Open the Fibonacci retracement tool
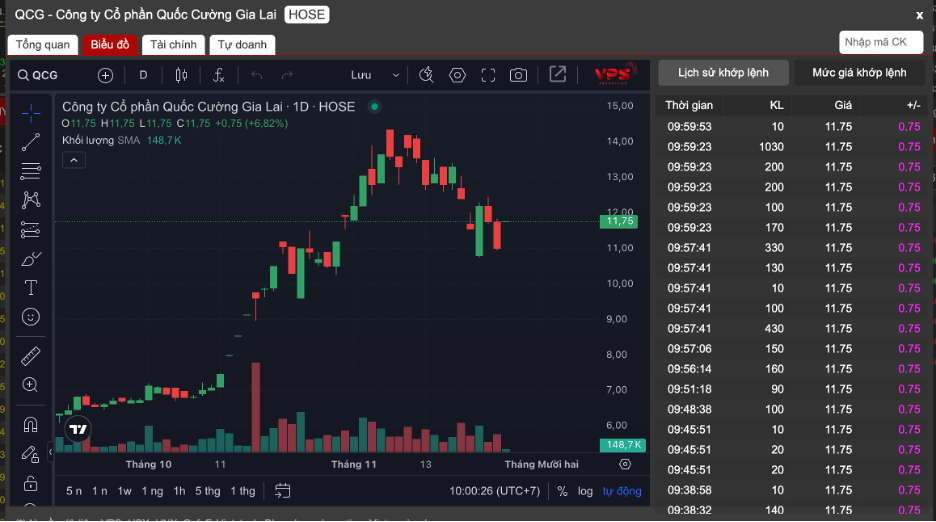The width and height of the screenshot is (936, 522). (30, 171)
